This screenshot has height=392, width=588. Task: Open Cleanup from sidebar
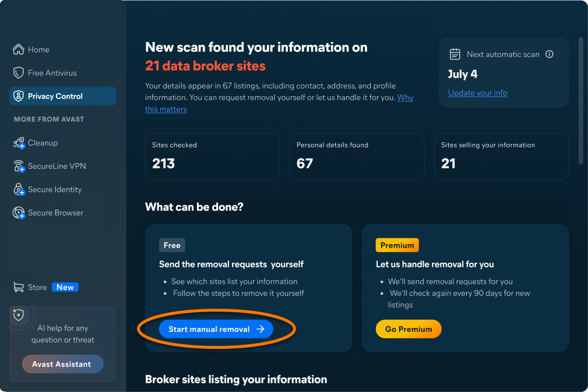pyautogui.click(x=62, y=143)
